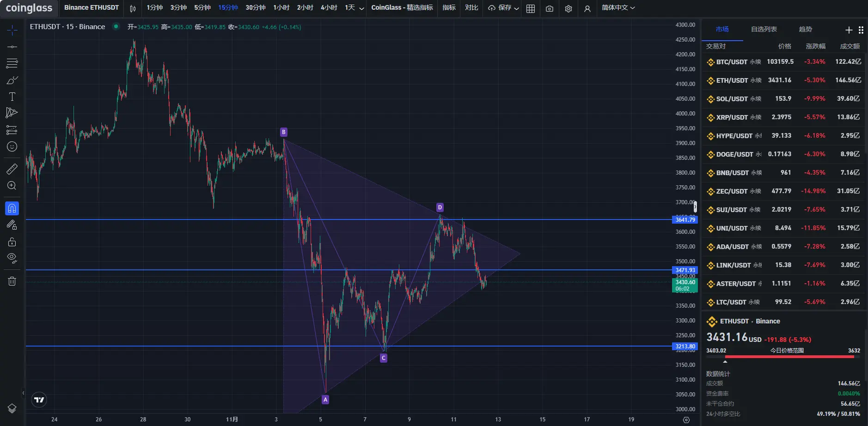
Task: Toggle magnet mode for drawings
Action: 12,208
